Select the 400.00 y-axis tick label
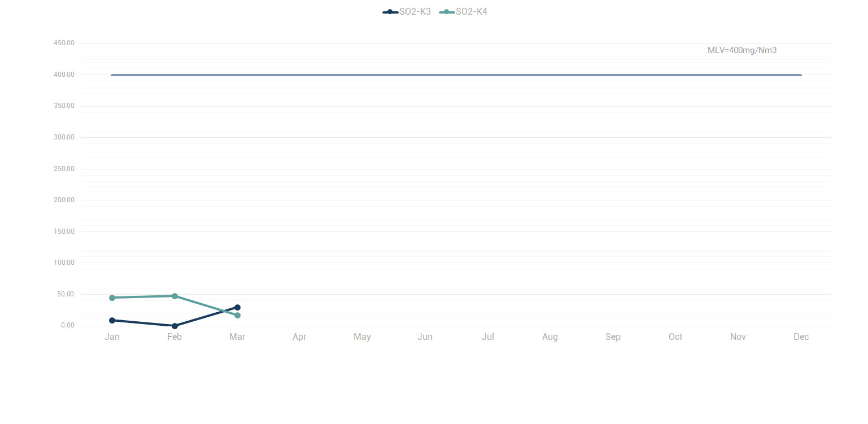Screen dimensions: 868x424 click(64, 75)
